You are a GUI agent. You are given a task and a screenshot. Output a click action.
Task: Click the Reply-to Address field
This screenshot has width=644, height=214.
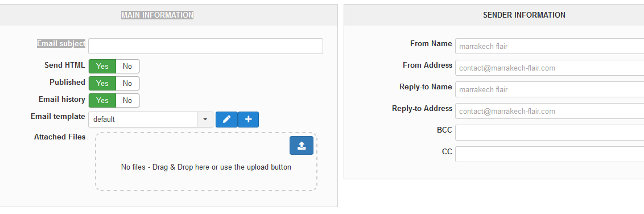(x=550, y=111)
